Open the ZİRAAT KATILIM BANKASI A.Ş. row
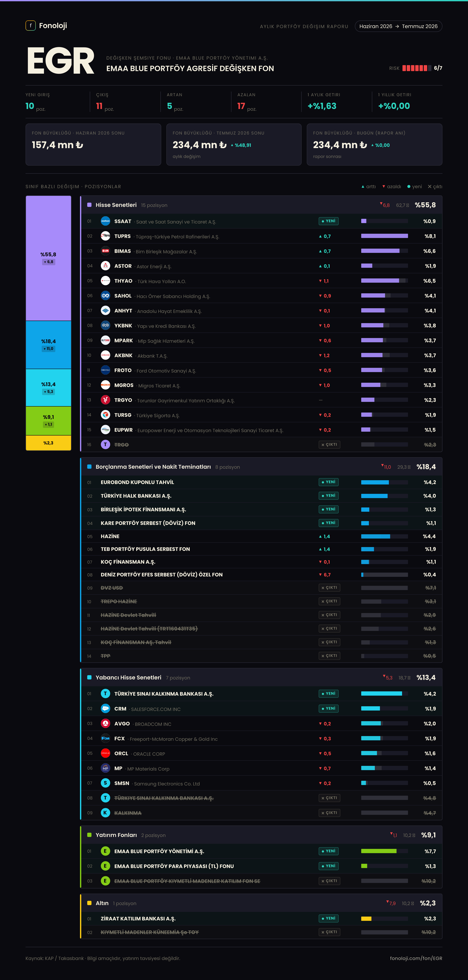 [262, 918]
